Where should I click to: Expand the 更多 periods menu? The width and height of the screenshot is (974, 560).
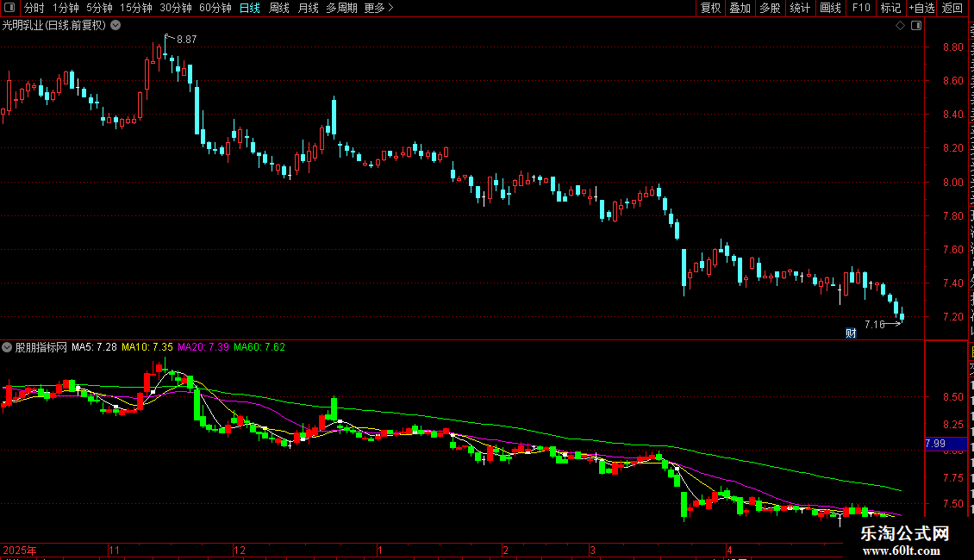coord(378,8)
